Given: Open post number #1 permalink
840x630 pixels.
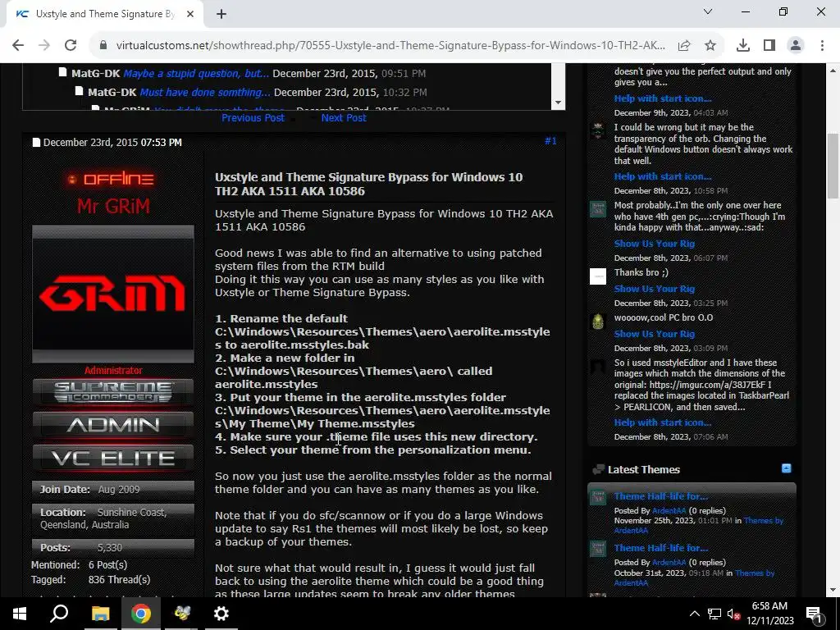Looking at the screenshot, I should click(550, 141).
